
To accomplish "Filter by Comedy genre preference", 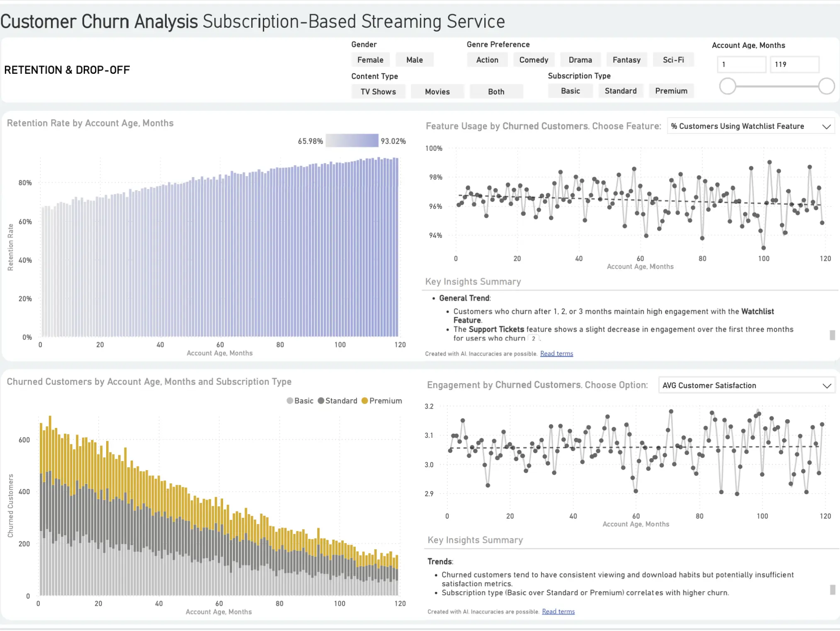I will pos(534,60).
